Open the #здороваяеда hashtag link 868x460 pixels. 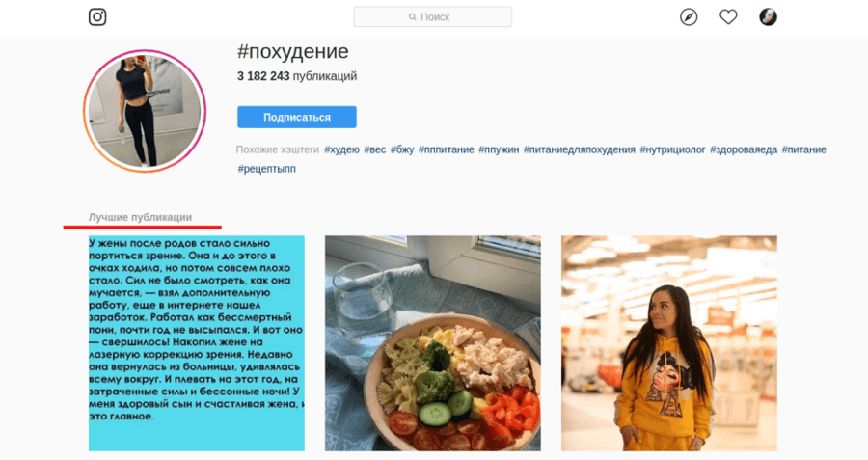click(x=744, y=149)
